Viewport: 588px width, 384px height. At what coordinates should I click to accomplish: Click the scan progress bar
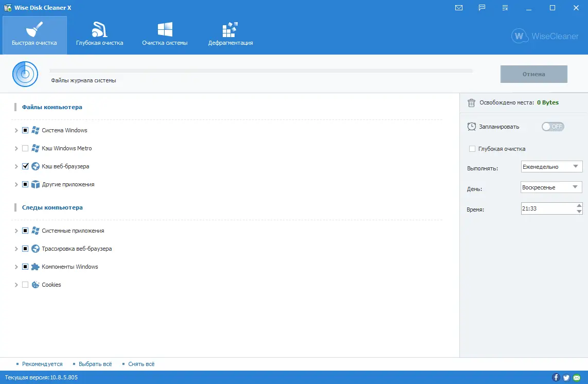(261, 71)
